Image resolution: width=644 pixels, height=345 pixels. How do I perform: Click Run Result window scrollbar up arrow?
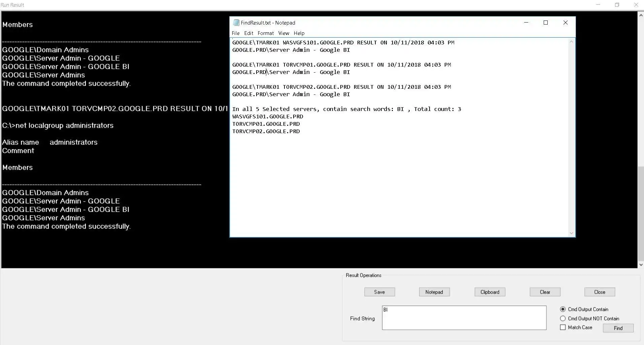pyautogui.click(x=641, y=15)
